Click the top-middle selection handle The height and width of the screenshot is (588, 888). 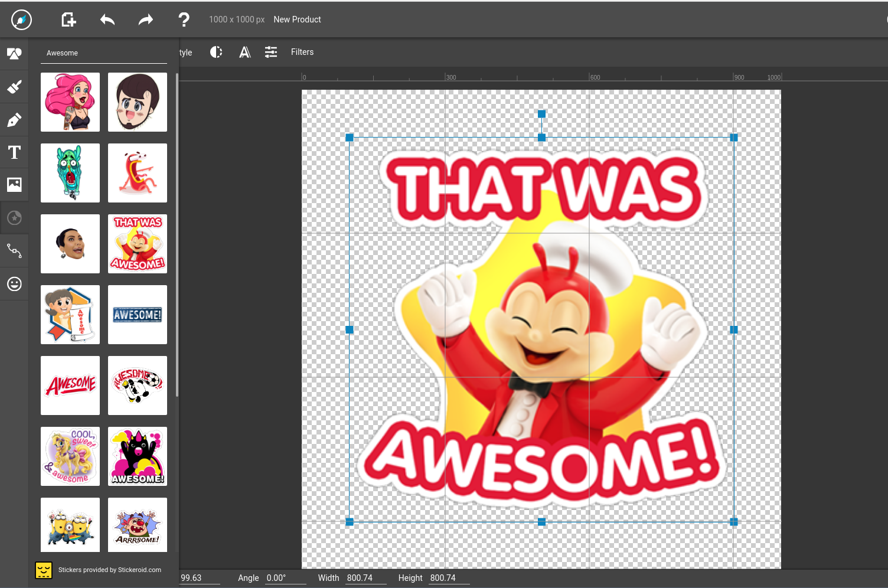click(x=541, y=138)
